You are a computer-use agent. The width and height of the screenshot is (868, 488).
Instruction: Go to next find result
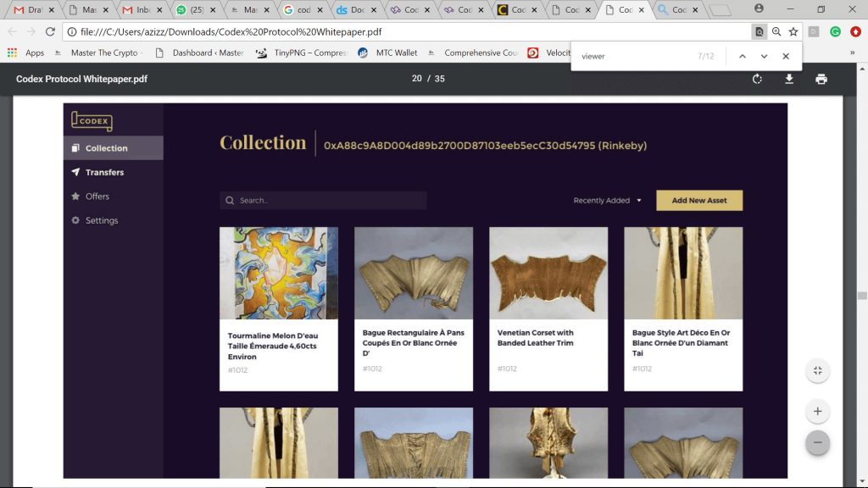click(x=764, y=56)
